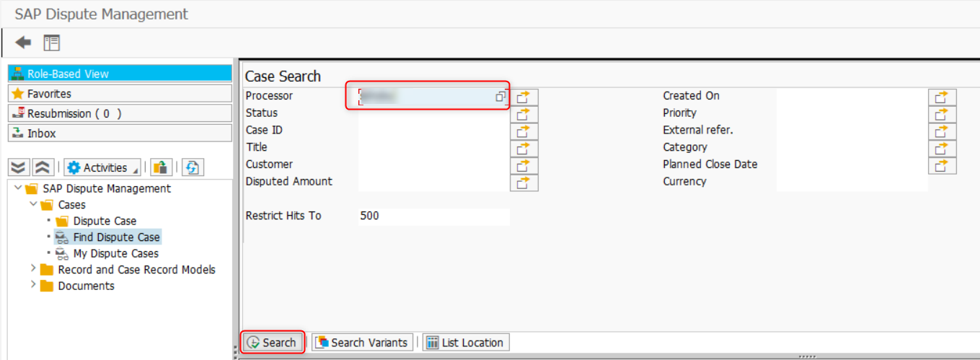
Task: Open multiple selection for Title
Action: tap(524, 149)
